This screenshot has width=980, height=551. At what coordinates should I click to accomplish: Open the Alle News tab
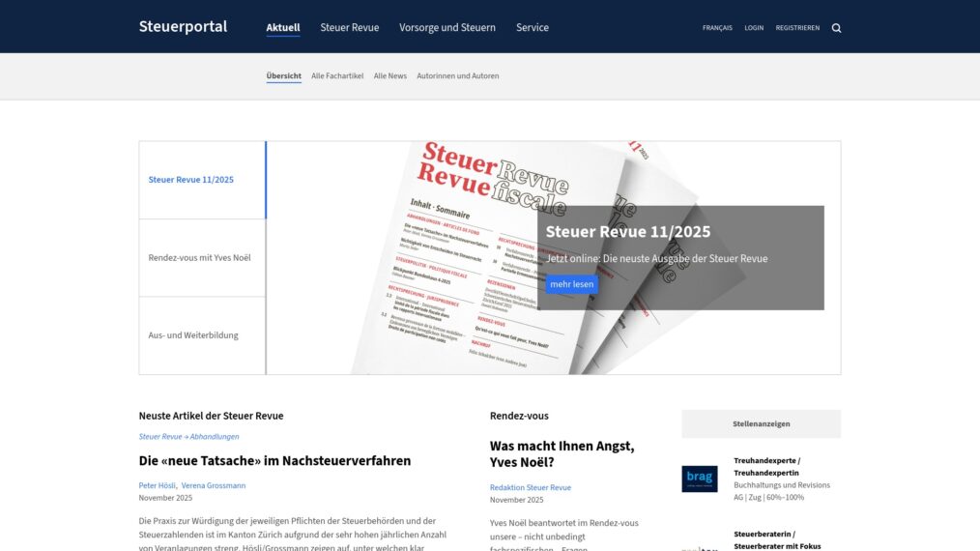tap(389, 75)
